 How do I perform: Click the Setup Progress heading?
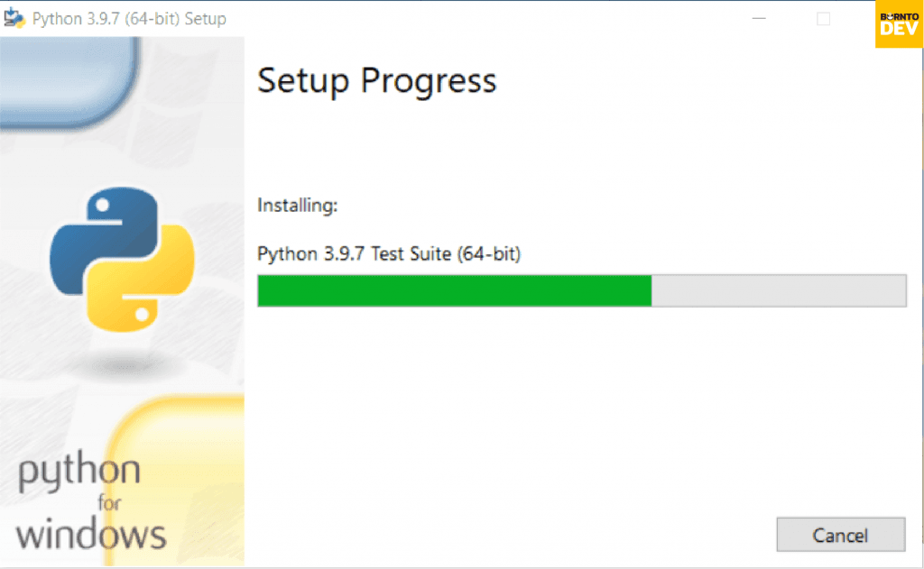(376, 81)
